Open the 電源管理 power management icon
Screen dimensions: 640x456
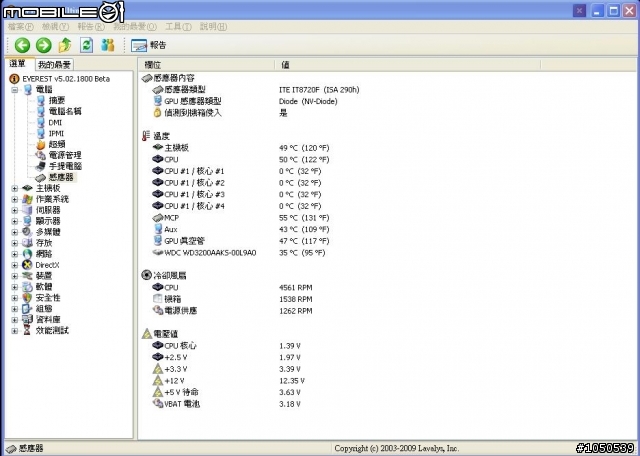point(40,155)
